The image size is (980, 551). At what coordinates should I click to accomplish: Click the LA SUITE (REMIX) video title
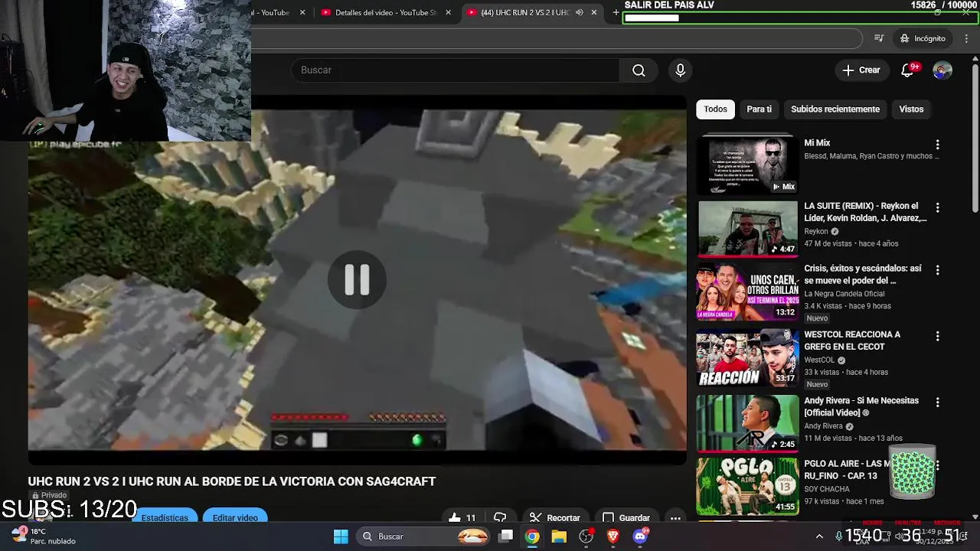865,212
